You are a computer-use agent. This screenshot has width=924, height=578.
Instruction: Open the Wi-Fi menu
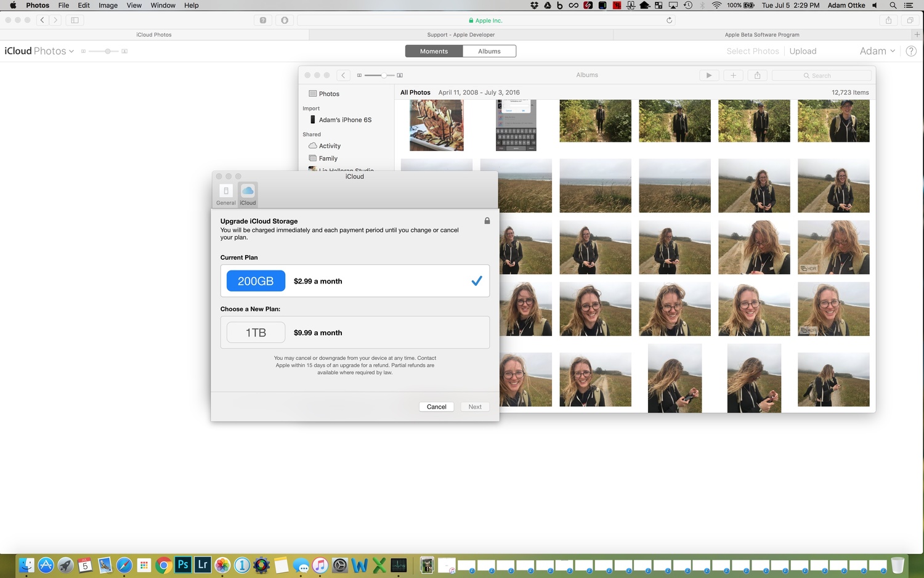point(716,5)
